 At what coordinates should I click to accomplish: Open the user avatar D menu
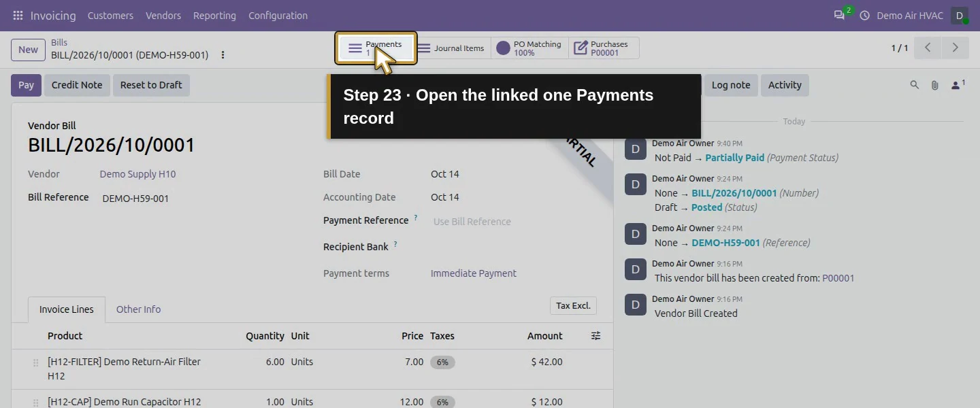click(960, 15)
